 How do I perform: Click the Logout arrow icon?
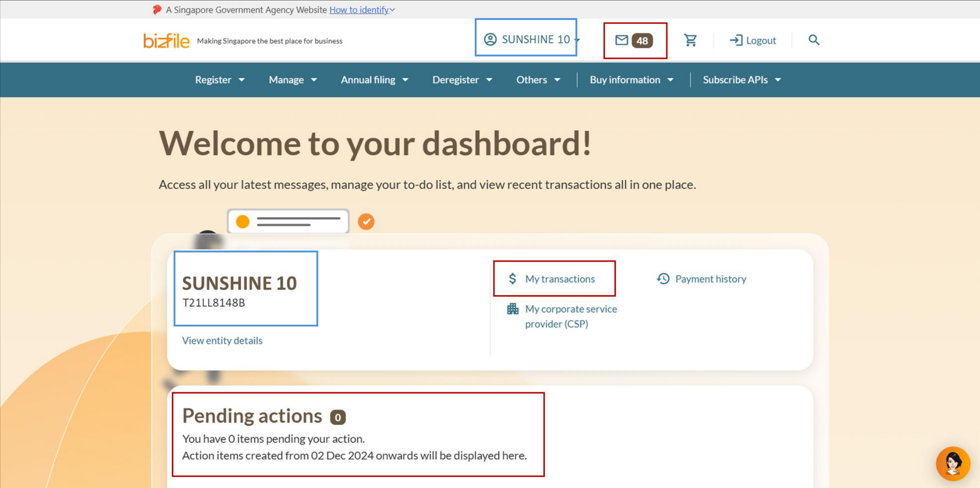(x=736, y=40)
